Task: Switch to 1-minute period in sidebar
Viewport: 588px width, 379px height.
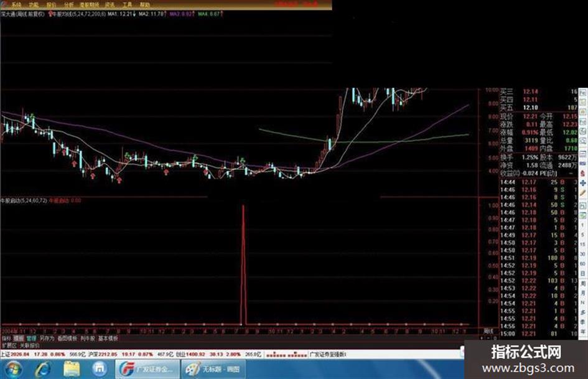Action: (x=583, y=225)
